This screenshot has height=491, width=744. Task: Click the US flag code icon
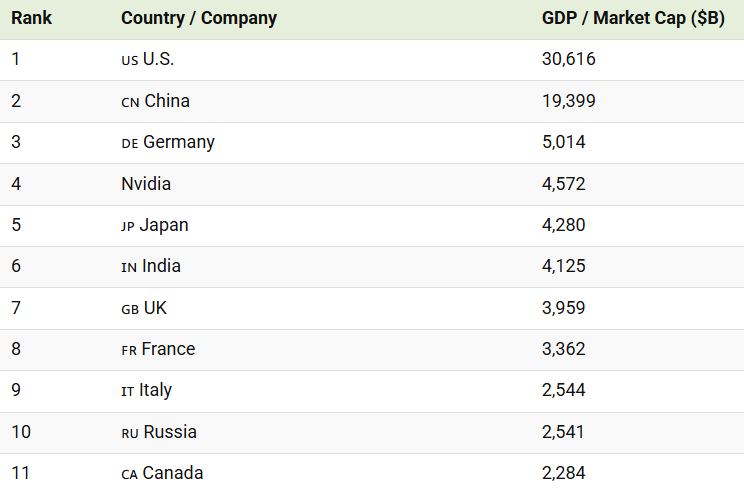(x=129, y=60)
